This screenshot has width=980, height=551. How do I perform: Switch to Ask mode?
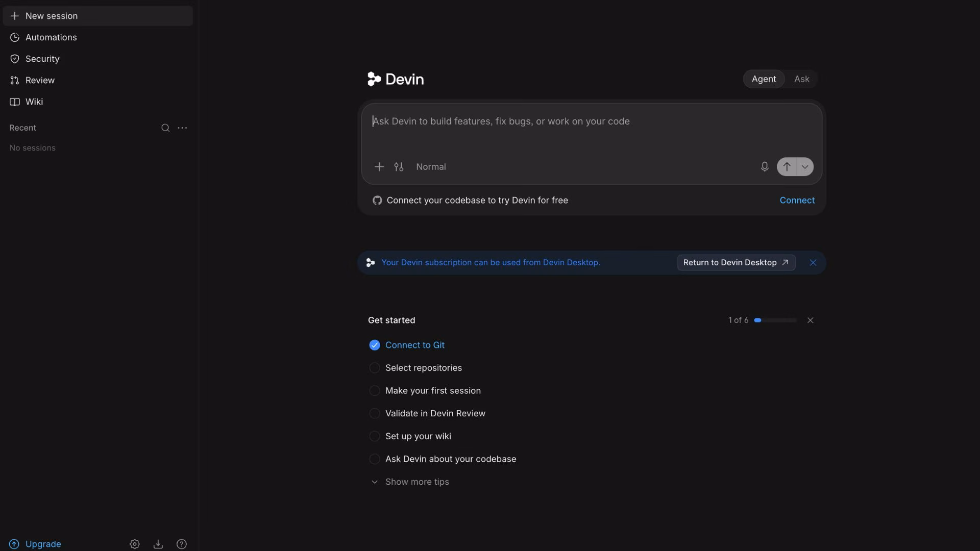[801, 79]
